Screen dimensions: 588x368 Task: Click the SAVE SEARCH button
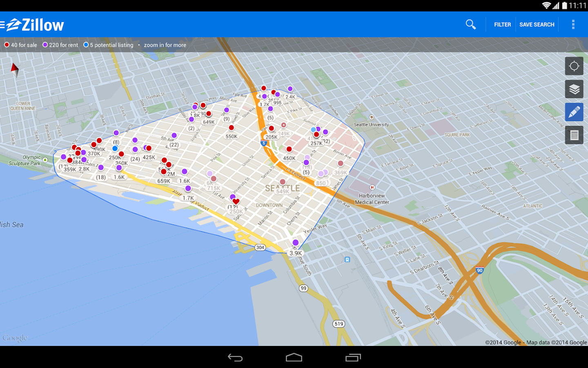537,25
